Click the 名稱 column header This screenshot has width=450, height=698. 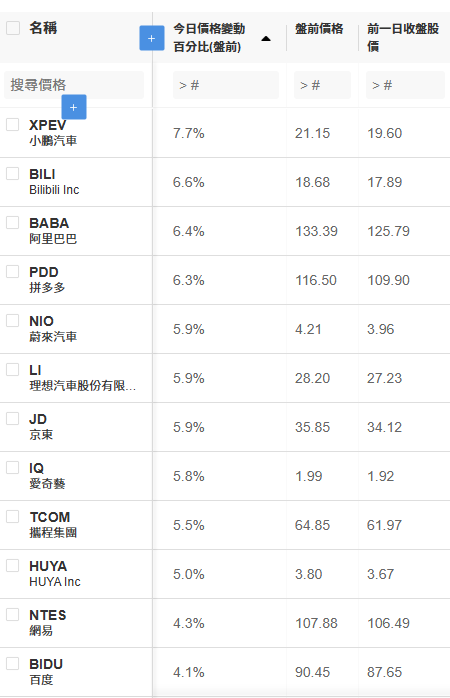(x=43, y=28)
